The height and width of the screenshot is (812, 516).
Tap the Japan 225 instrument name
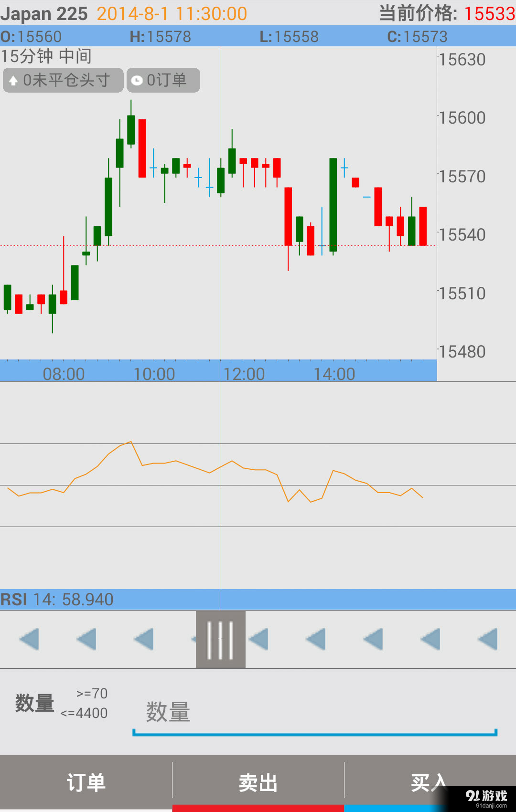(44, 14)
